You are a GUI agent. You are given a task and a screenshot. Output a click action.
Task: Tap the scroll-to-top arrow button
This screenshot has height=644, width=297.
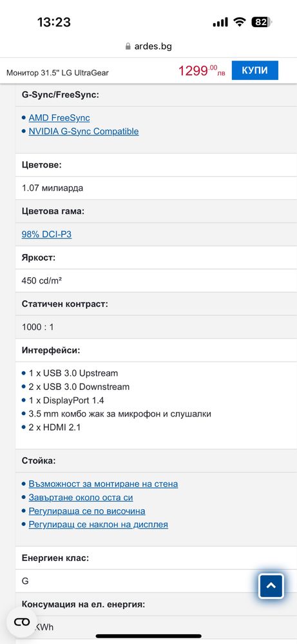(271, 586)
